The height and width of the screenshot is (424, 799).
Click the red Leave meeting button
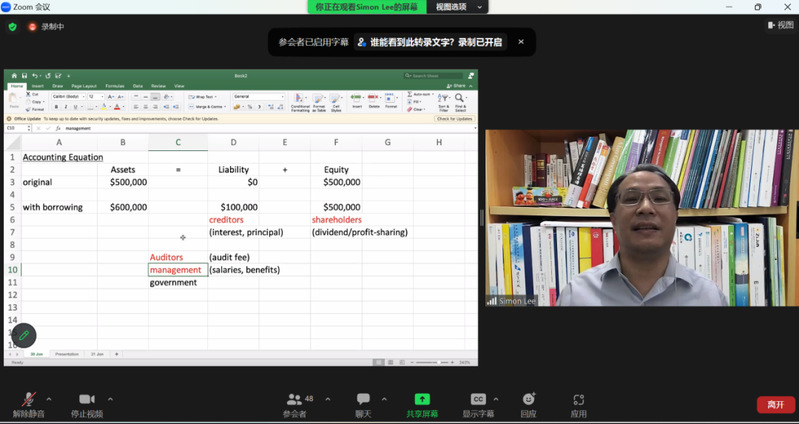click(x=775, y=404)
